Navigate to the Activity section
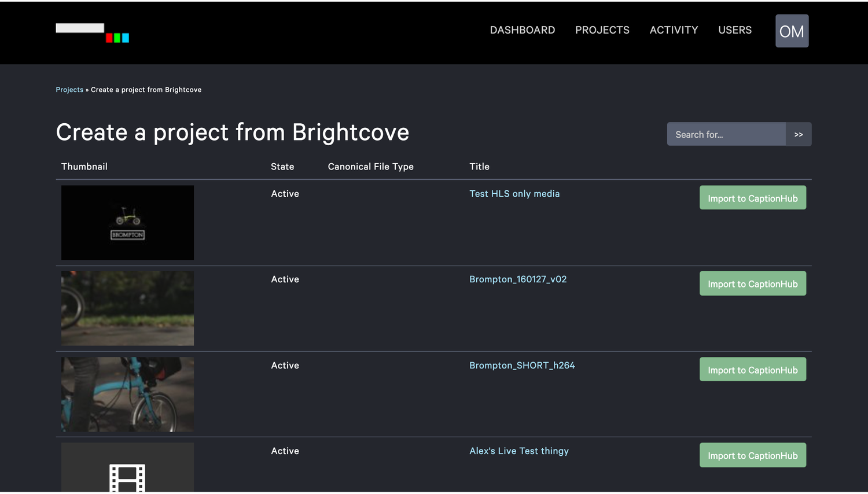The width and height of the screenshot is (868, 494). coord(674,30)
